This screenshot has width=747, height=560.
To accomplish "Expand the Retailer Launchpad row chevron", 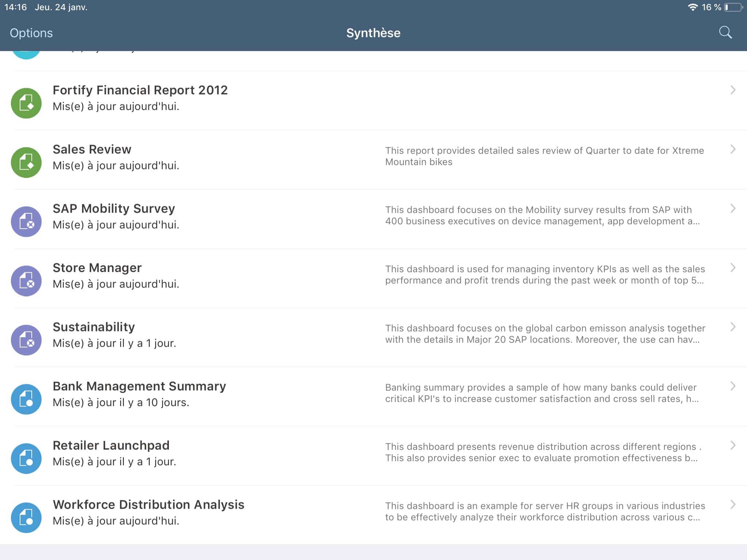I will click(x=733, y=445).
